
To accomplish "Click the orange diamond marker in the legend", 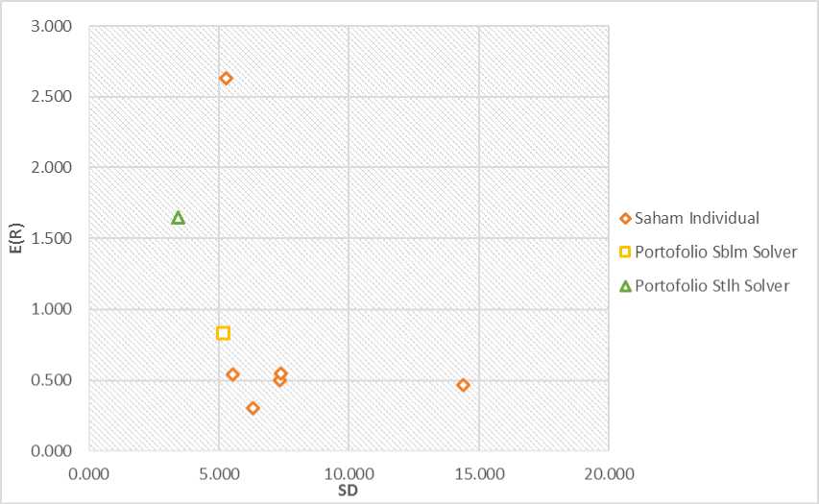I will 625,218.
